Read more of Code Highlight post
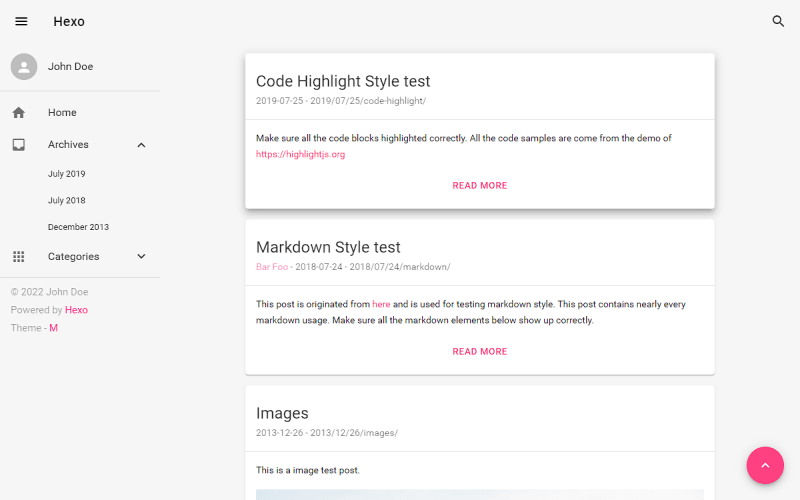Viewport: 800px width, 500px height. [479, 186]
